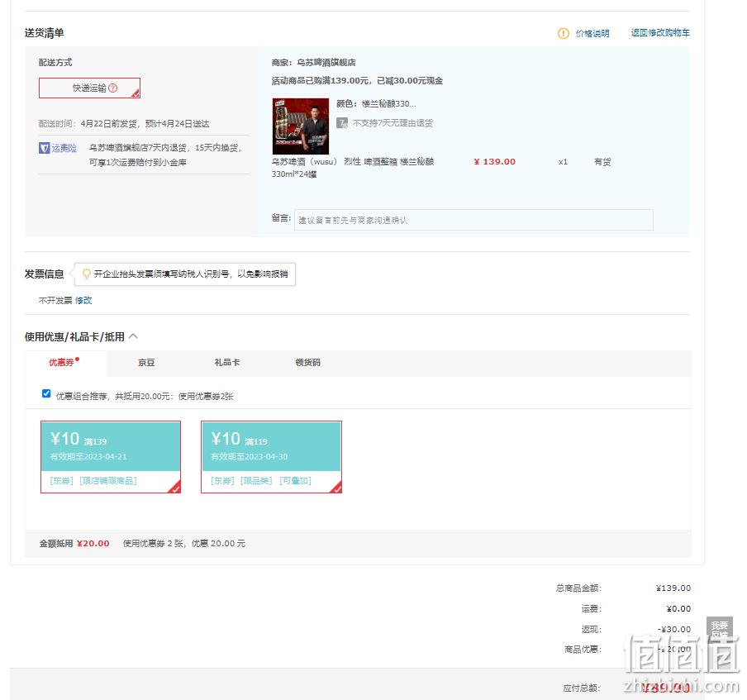Screen dimensions: 747x700
Task: Click the price explanation warning icon
Action: tap(563, 33)
